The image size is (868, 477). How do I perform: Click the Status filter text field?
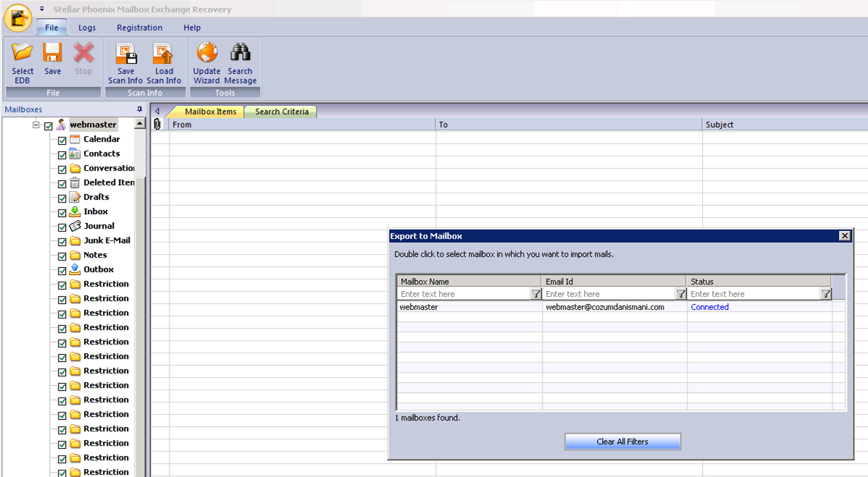click(754, 294)
